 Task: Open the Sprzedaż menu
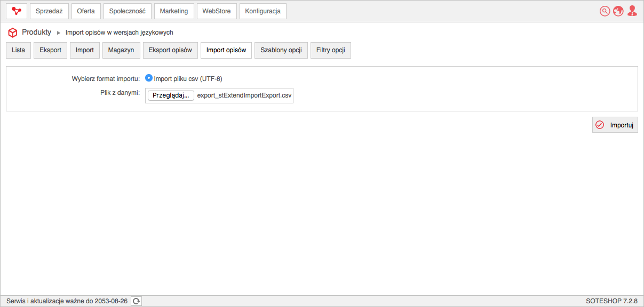click(x=49, y=11)
